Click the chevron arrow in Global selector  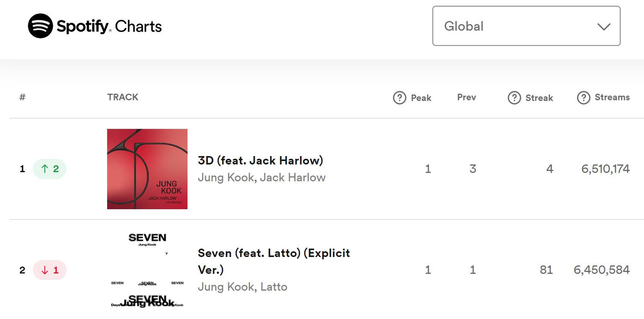pyautogui.click(x=604, y=26)
